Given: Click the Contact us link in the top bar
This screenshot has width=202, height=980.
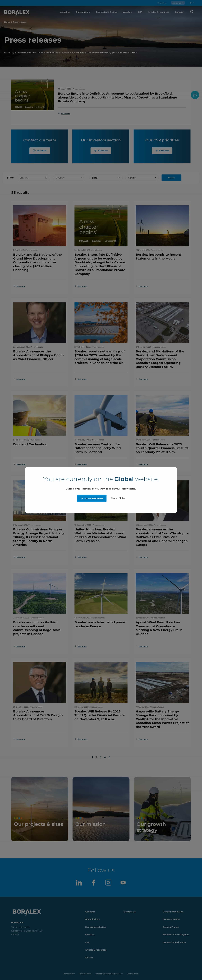Looking at the screenshot, I should pos(162,3).
